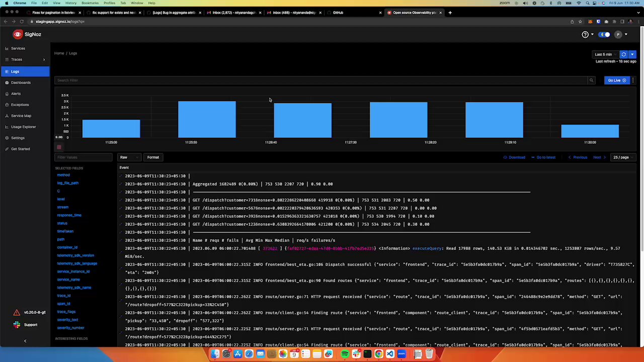Click the response_time selected field
This screenshot has height=362, width=644.
(69, 215)
